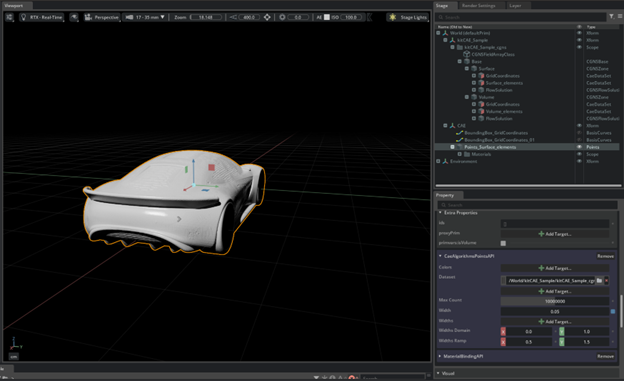Remove the Dataset target red X
Screen dimensions: 624x381
pos(606,281)
